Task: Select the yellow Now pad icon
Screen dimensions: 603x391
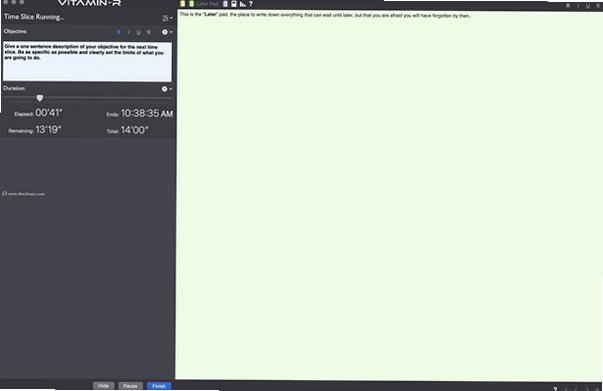Action: coord(183,4)
